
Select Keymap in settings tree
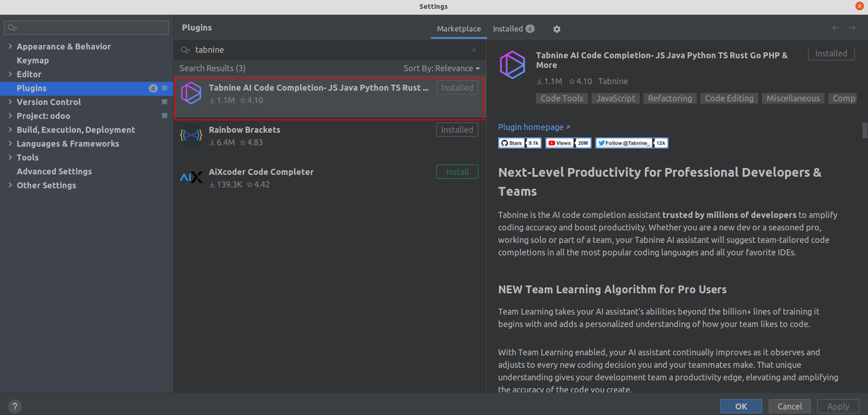pyautogui.click(x=33, y=60)
